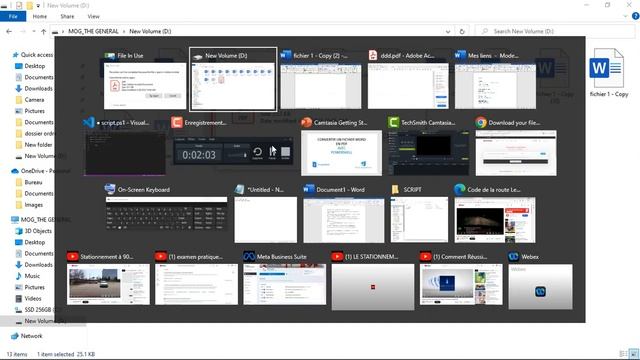Viewport: 640px width, 360px height.
Task: Open the Meta Business Suite window thumbnail
Action: click(x=284, y=284)
